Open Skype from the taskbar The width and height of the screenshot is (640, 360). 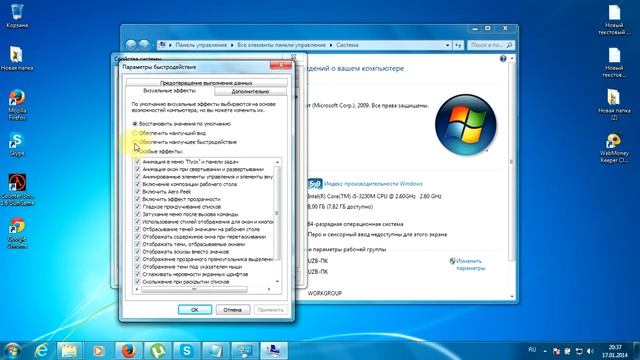pyautogui.click(x=187, y=351)
